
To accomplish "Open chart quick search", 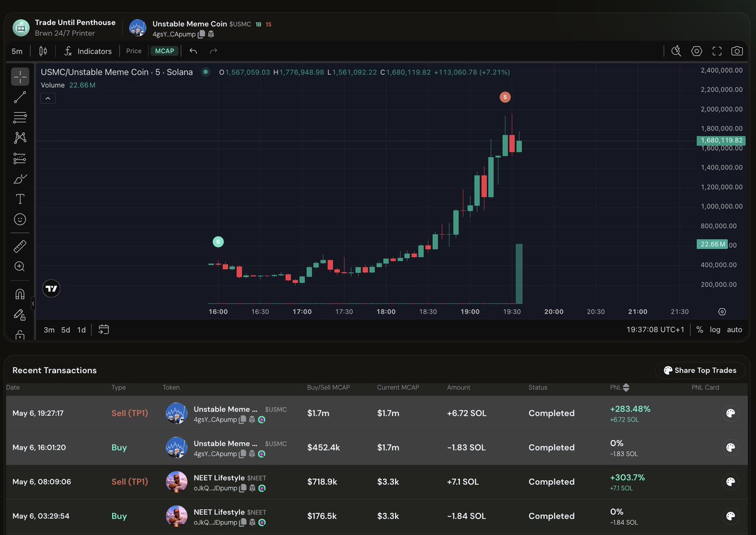I will click(676, 51).
